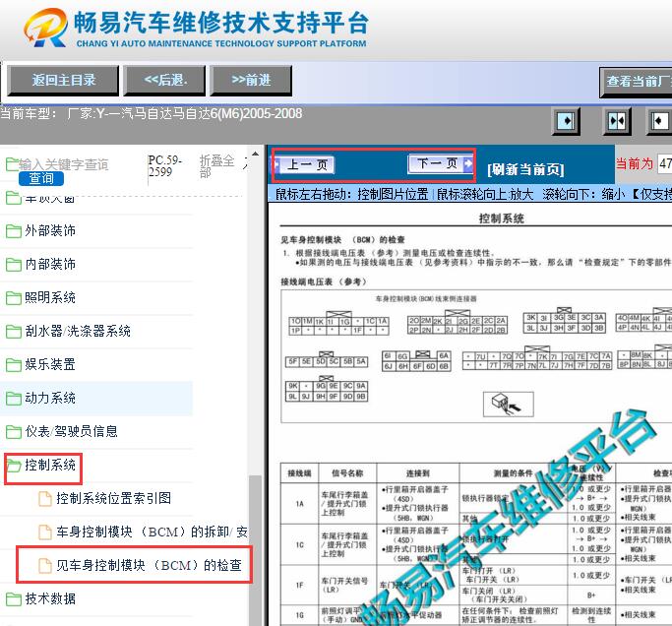The height and width of the screenshot is (626, 672).
Task: Click the expand-right pane layout icon
Action: coord(566,121)
